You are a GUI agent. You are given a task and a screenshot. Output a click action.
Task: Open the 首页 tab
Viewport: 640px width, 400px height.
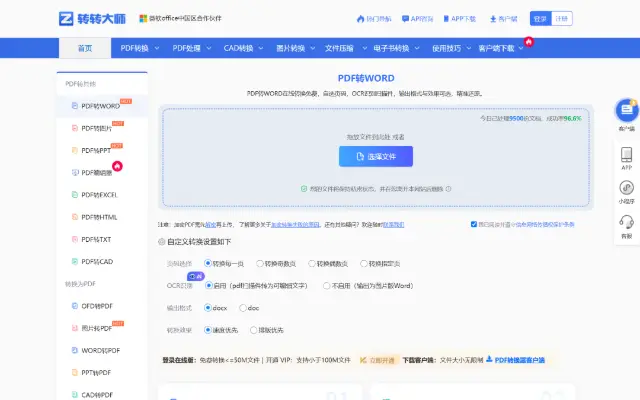click(x=85, y=48)
